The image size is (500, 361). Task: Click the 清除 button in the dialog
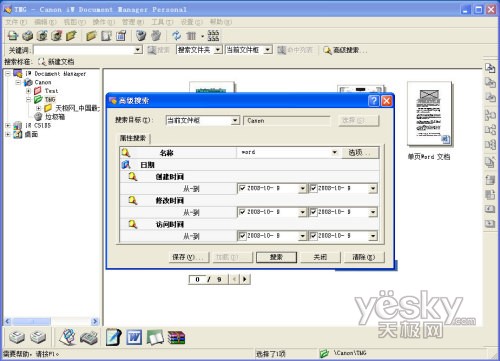pos(364,257)
